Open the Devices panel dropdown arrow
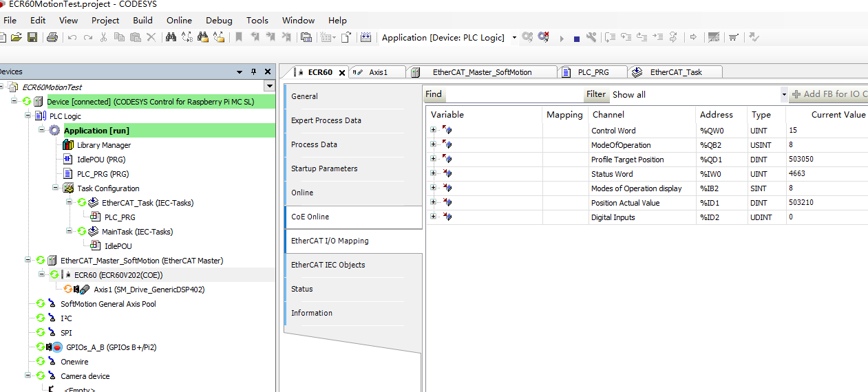The image size is (868, 392). click(x=240, y=72)
